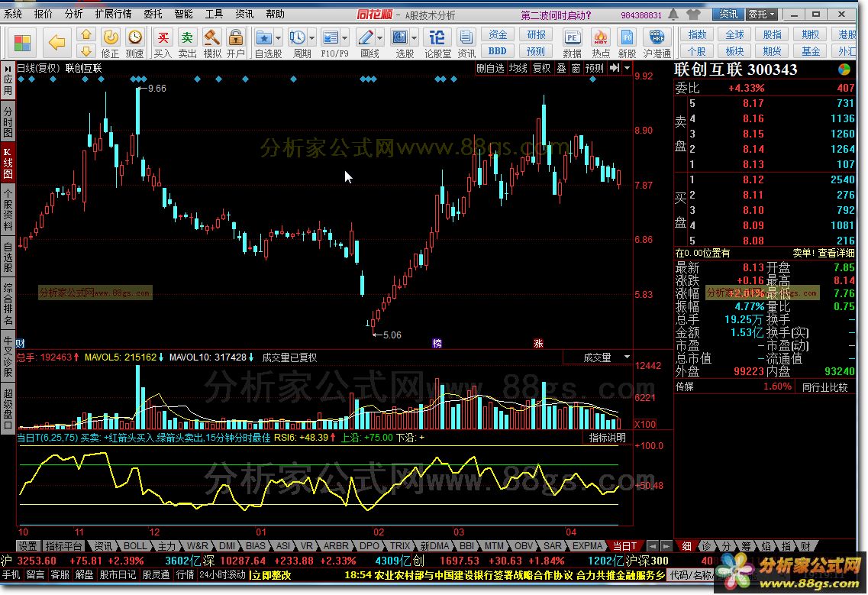Toggle 均线 moving averages display
Screen dimensions: 868x595
tap(518, 68)
